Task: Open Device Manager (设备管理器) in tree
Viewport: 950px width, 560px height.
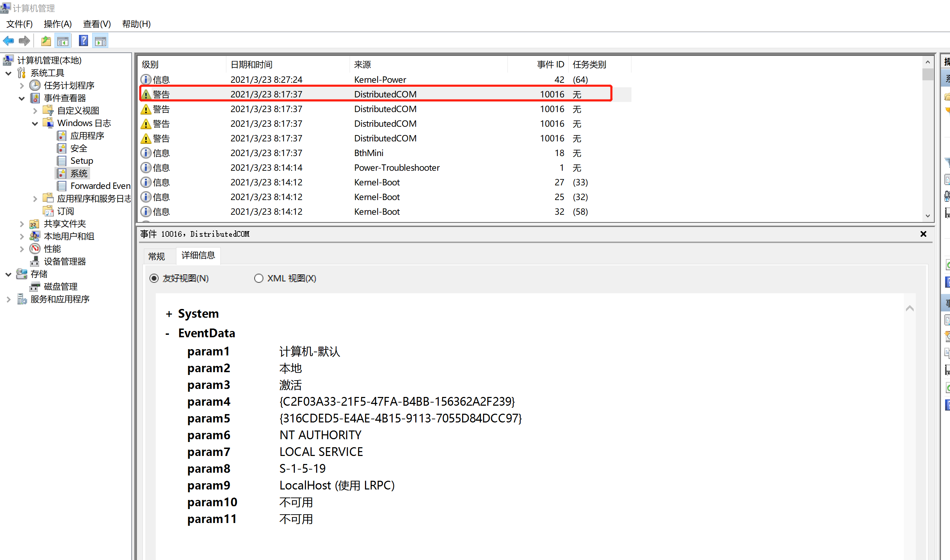Action: tap(65, 261)
